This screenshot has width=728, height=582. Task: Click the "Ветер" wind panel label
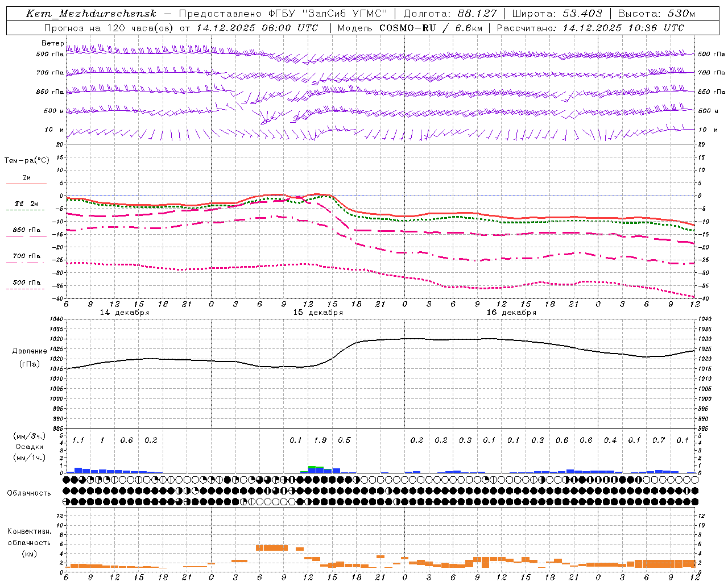52,43
